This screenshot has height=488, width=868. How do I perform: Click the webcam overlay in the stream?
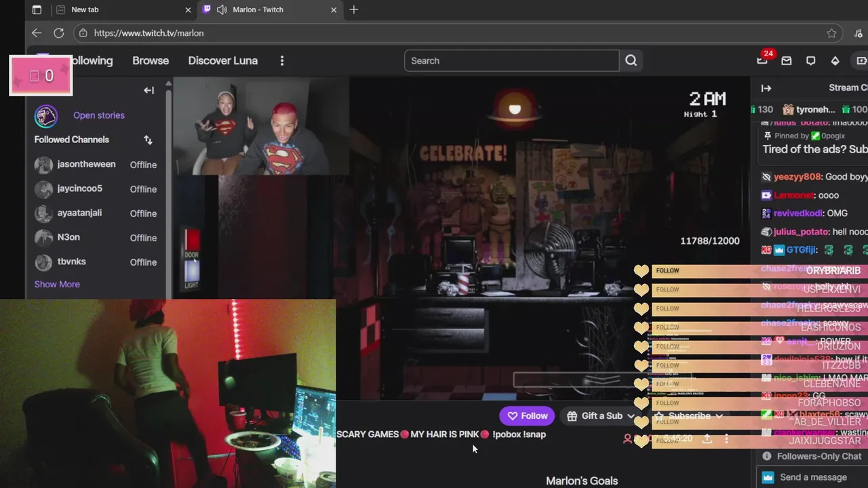coord(261,126)
